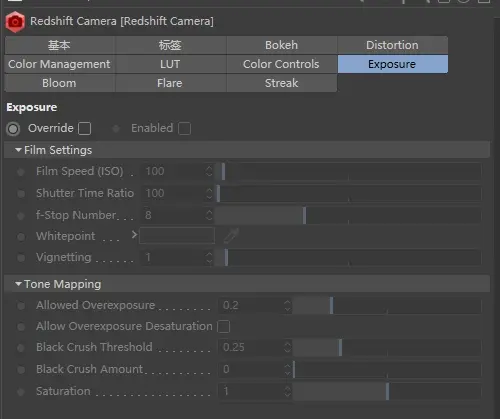Screen dimensions: 500x419
Task: Click the f-Stop Number value field 8
Action: (173, 215)
